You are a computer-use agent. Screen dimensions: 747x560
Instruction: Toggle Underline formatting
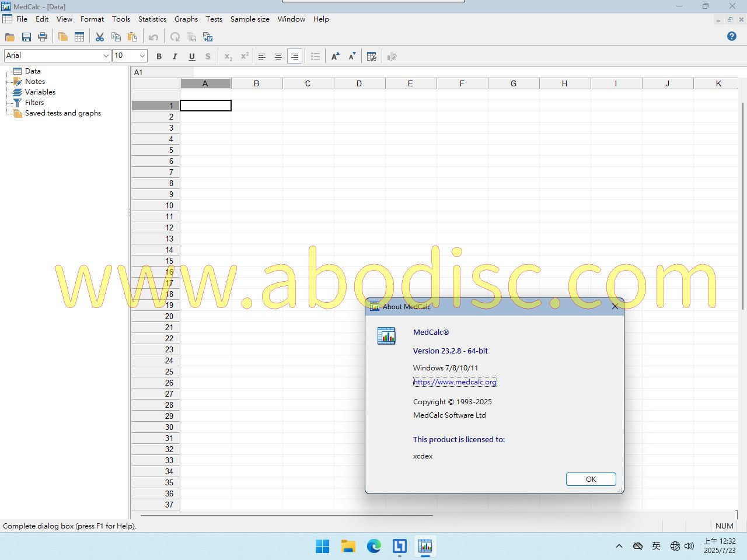[x=191, y=57]
